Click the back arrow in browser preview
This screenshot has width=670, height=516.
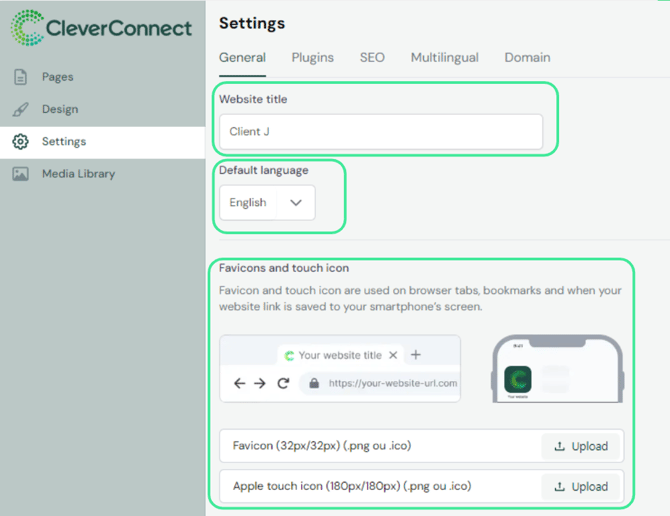239,383
